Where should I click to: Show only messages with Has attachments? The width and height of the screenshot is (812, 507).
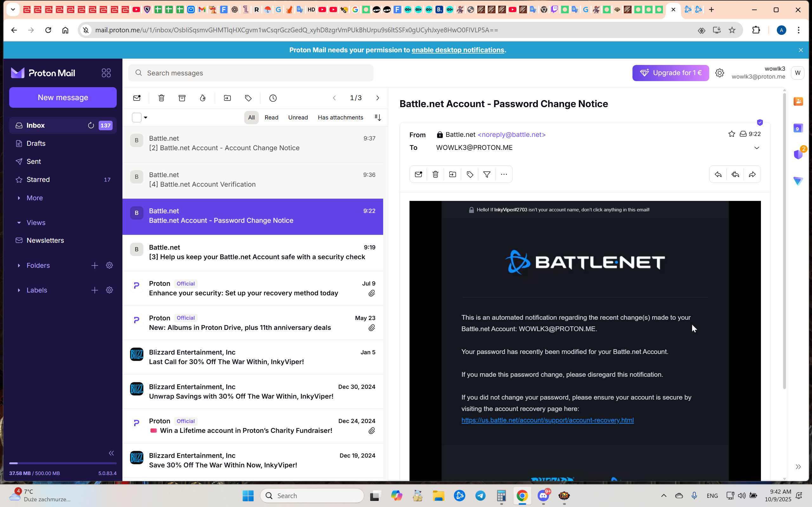tap(340, 117)
